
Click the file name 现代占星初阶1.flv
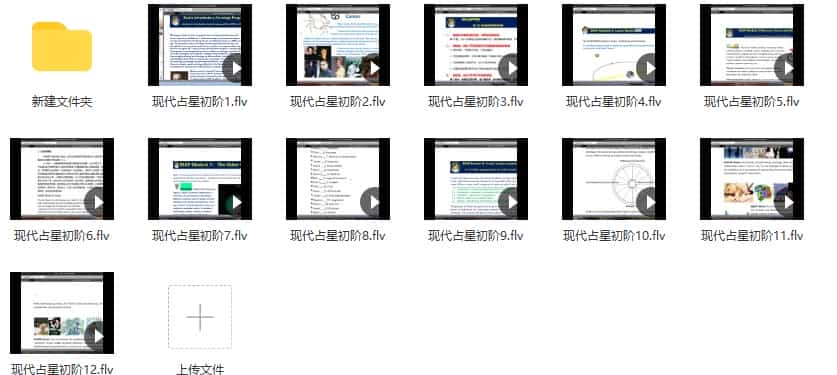[200, 102]
